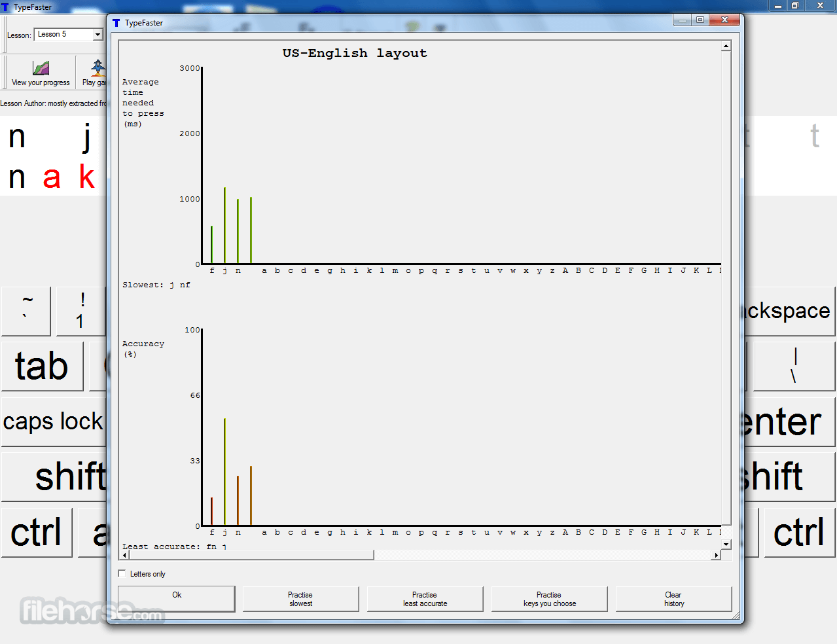This screenshot has height=644, width=837.
Task: Click the exclamation 1 key
Action: (81, 311)
